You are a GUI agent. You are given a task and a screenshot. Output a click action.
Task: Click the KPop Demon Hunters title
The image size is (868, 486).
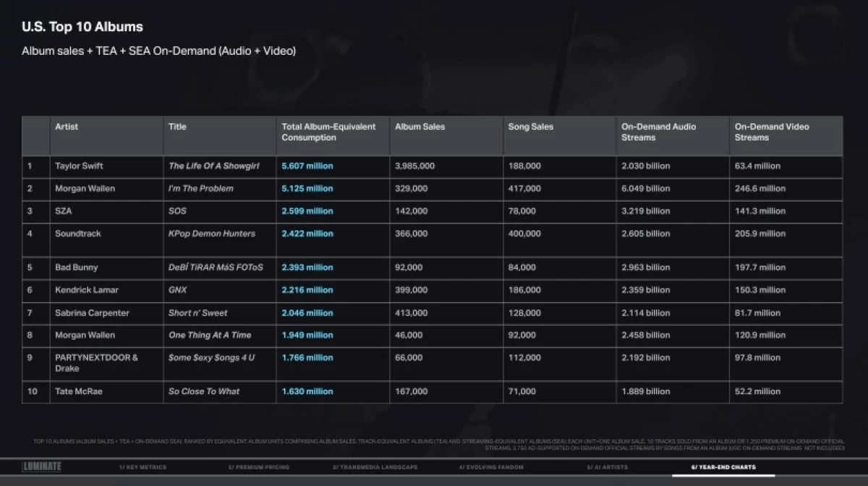[x=212, y=234]
